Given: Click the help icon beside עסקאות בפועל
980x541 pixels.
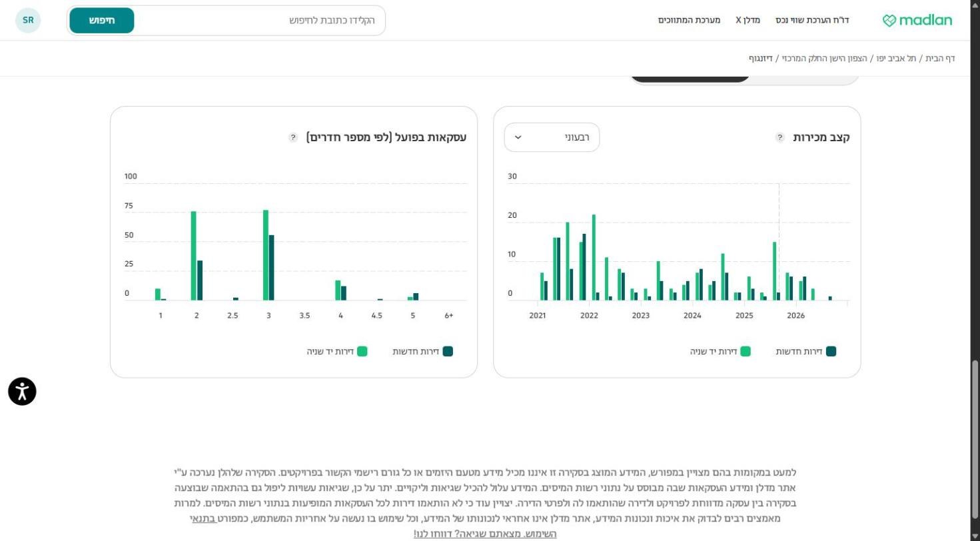Looking at the screenshot, I should tap(293, 137).
